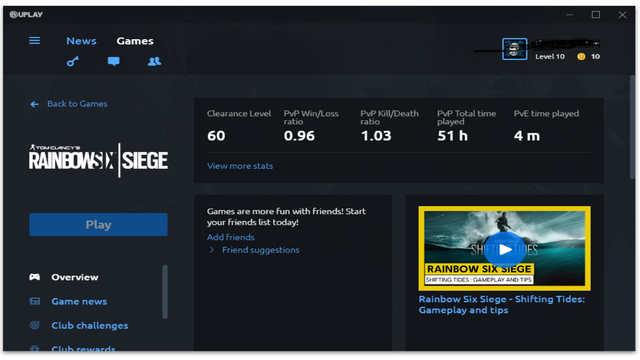Click the main page vertical scrollbar
This screenshot has height=360, width=640.
pyautogui.click(x=632, y=127)
